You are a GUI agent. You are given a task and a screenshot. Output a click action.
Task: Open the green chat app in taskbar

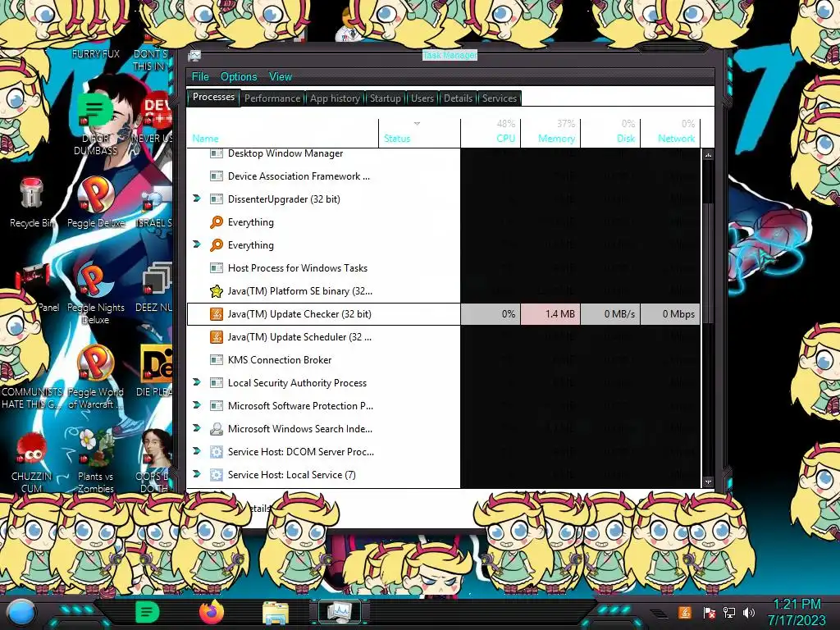(147, 612)
